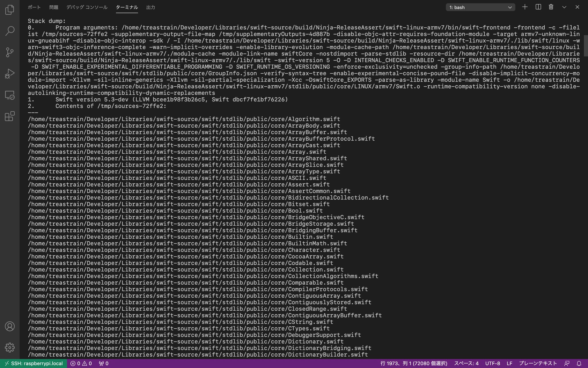Image resolution: width=588 pixels, height=368 pixels.
Task: Click the UTF-8 encoding status item
Action: pos(492,363)
